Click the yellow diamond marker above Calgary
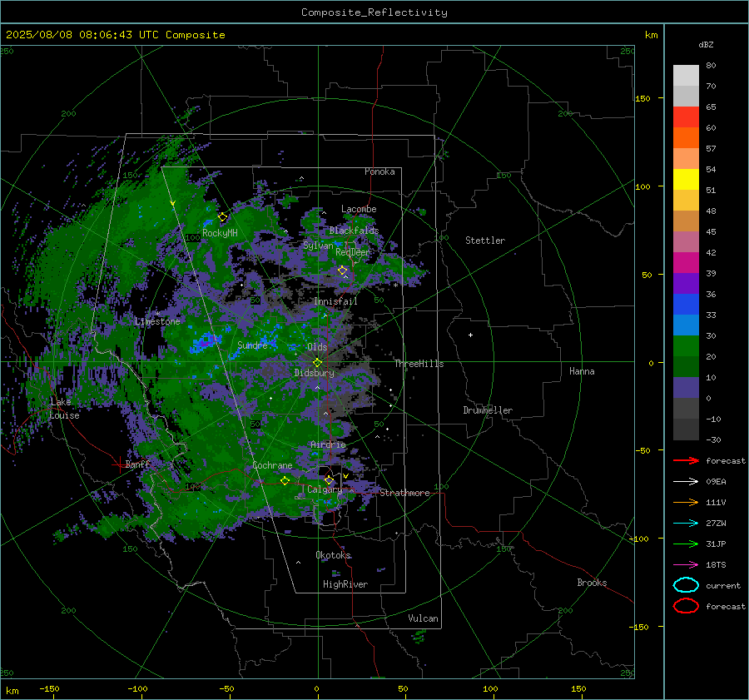This screenshot has height=700, width=749. point(329,479)
